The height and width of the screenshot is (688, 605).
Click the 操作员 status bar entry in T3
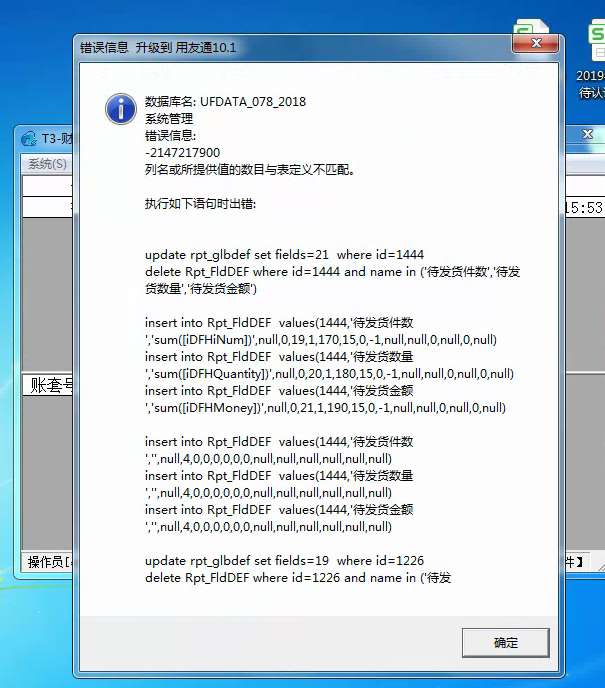pos(48,562)
